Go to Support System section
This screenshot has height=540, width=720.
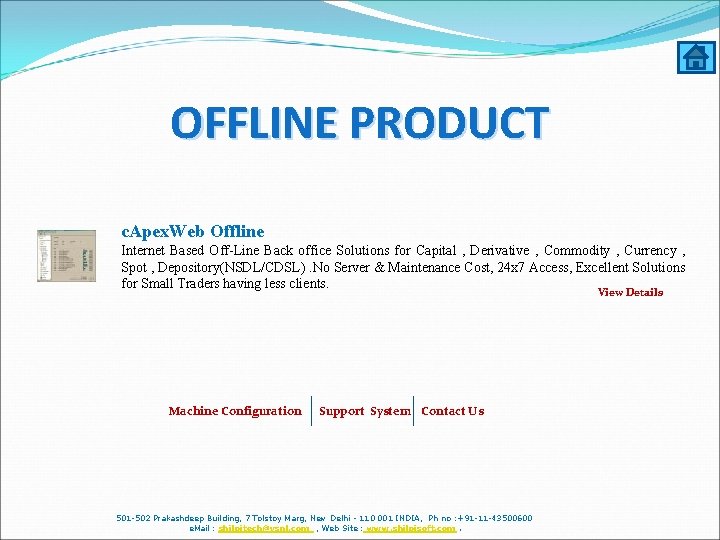click(x=365, y=411)
